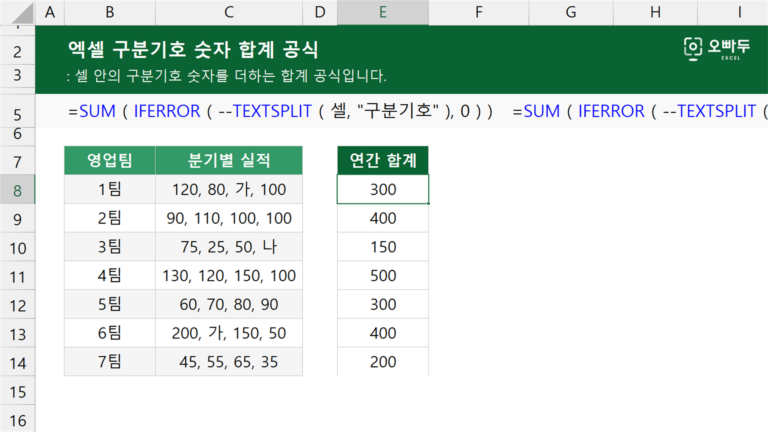The image size is (768, 432).
Task: Select row 3 header
Action: tap(18, 75)
